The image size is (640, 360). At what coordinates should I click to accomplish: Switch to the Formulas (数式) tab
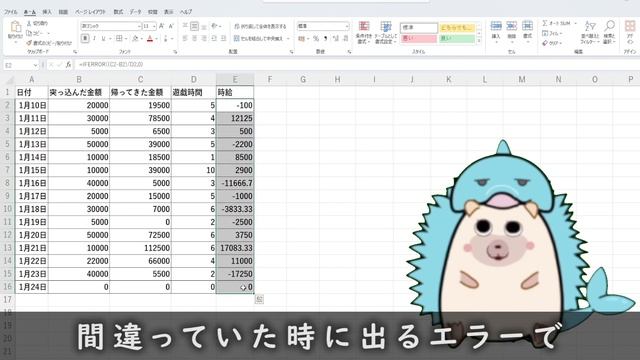118,12
